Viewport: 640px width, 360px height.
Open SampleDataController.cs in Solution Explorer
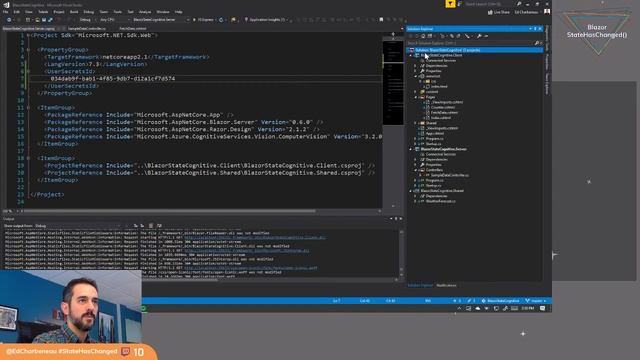click(x=450, y=175)
